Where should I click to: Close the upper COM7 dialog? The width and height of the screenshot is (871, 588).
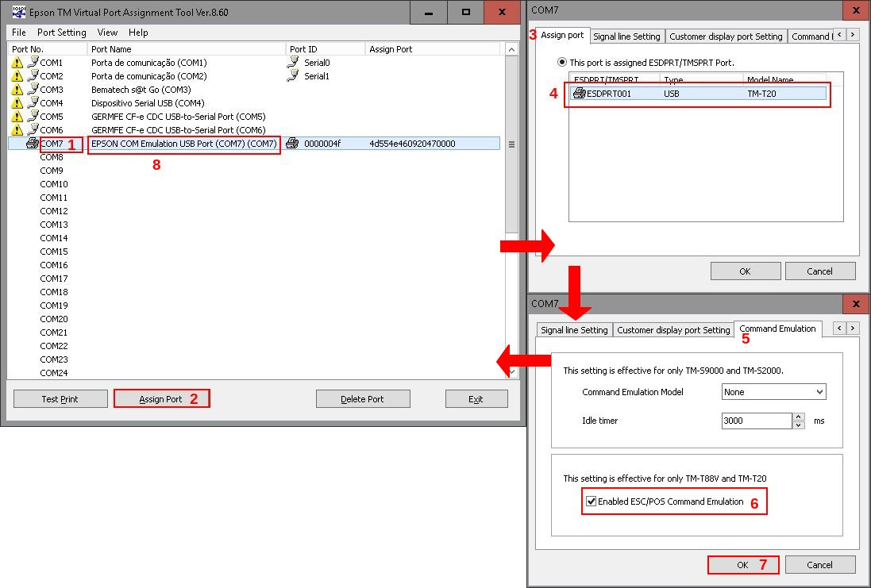(856, 10)
